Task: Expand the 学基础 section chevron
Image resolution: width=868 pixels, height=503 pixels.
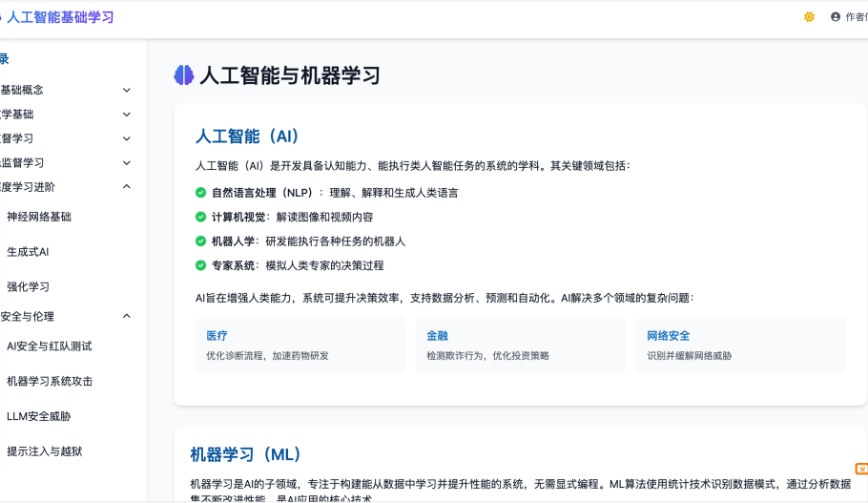Action: (x=127, y=115)
